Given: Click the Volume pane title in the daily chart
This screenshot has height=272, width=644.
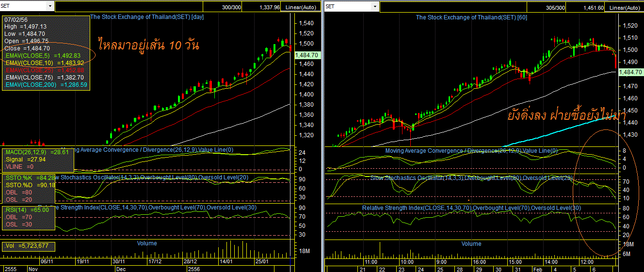Looking at the screenshot, I should [x=147, y=243].
